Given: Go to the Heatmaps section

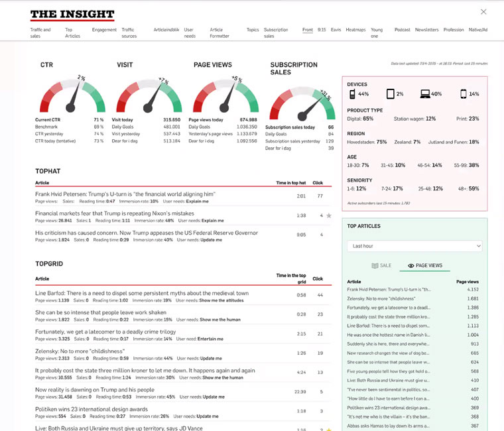Looking at the screenshot, I should (x=356, y=30).
